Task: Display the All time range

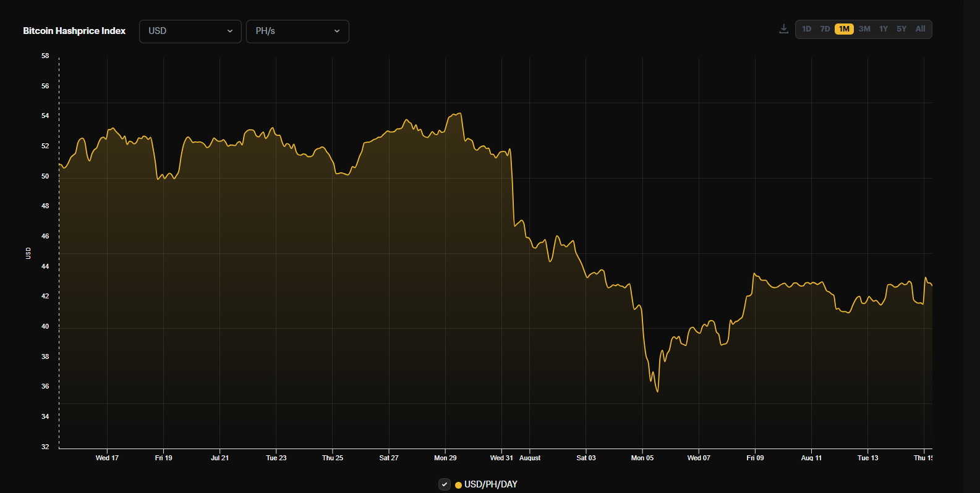Action: pyautogui.click(x=920, y=29)
